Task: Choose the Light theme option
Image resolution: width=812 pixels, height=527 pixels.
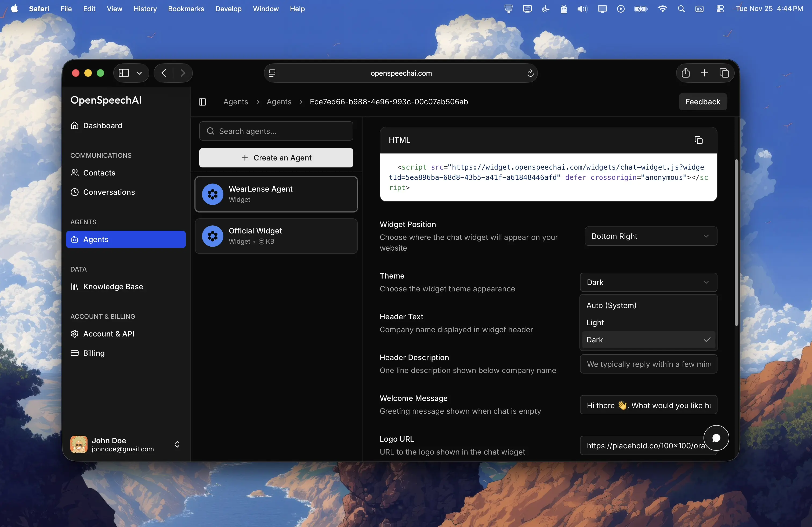Action: (648, 323)
